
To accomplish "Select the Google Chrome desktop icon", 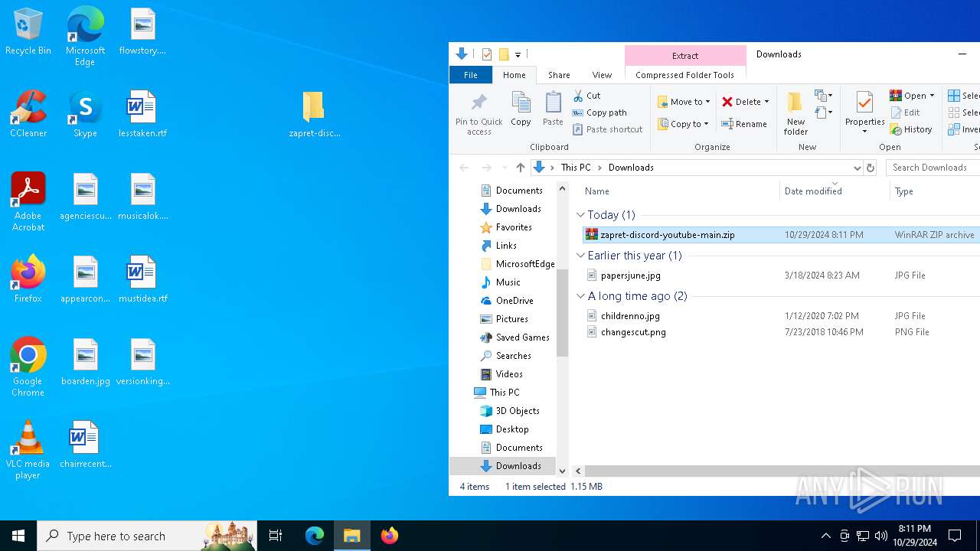I will (x=28, y=367).
